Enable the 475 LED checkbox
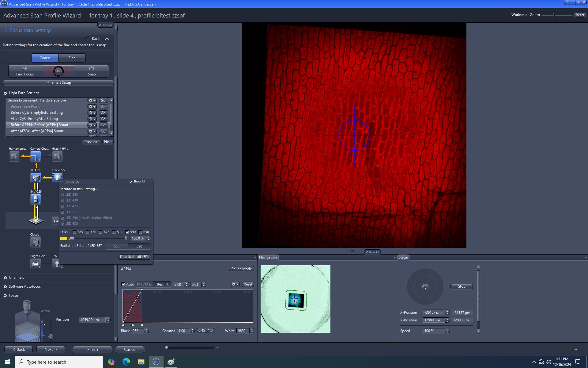Viewport: 588px width, 368px height. point(101,232)
